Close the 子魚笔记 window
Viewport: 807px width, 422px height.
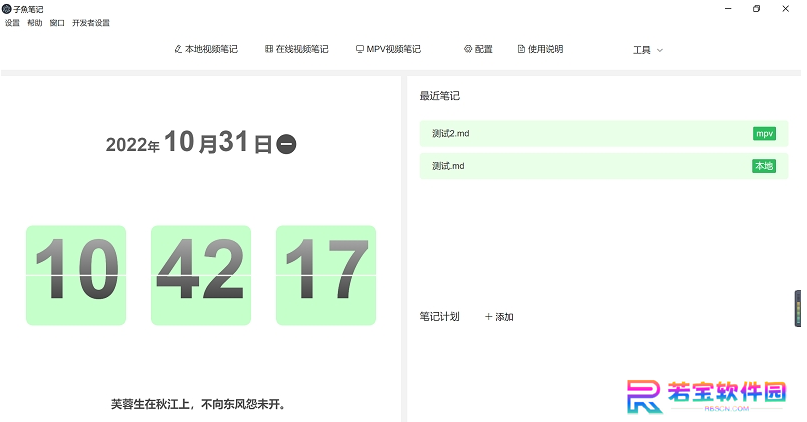coord(785,9)
